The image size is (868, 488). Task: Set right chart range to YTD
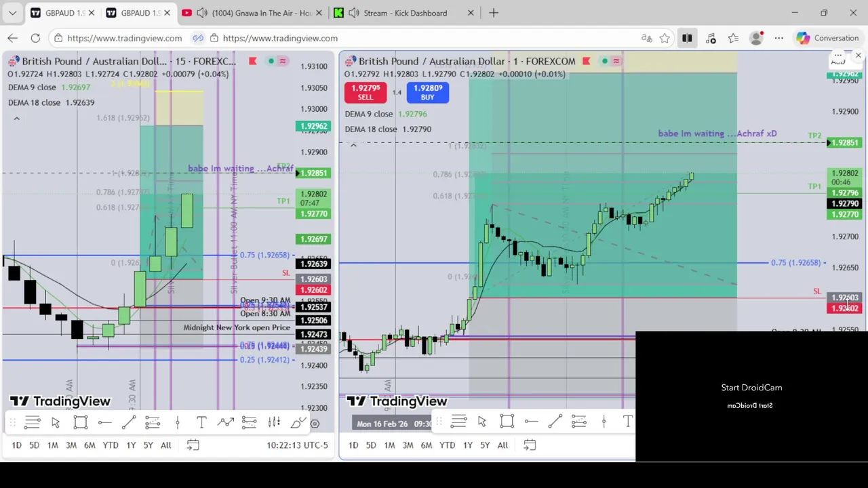coord(447,445)
